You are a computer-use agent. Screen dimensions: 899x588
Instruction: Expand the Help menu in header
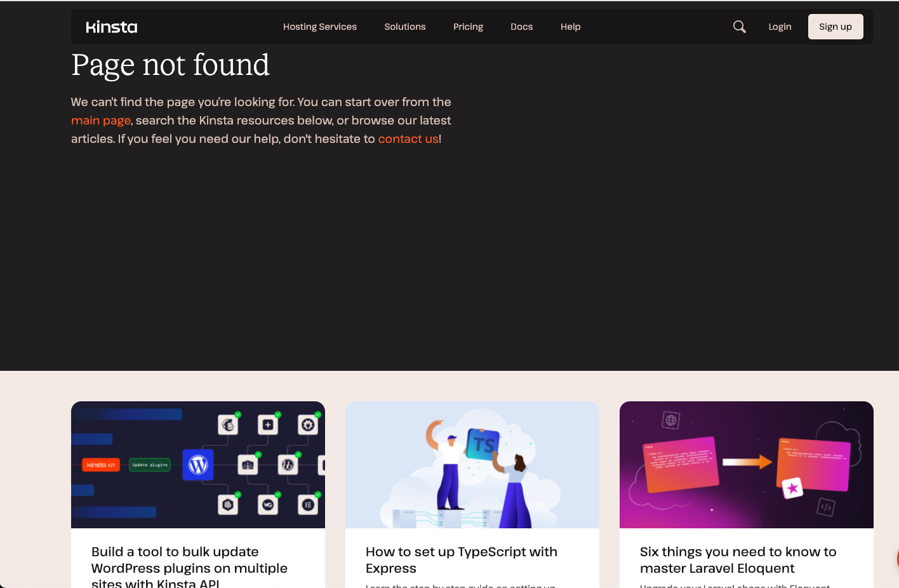570,27
